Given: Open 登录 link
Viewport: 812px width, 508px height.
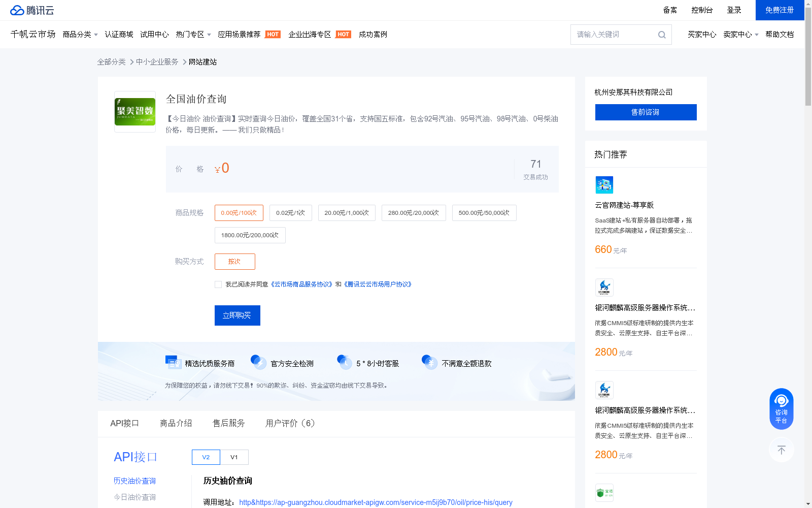Looking at the screenshot, I should pos(734,10).
